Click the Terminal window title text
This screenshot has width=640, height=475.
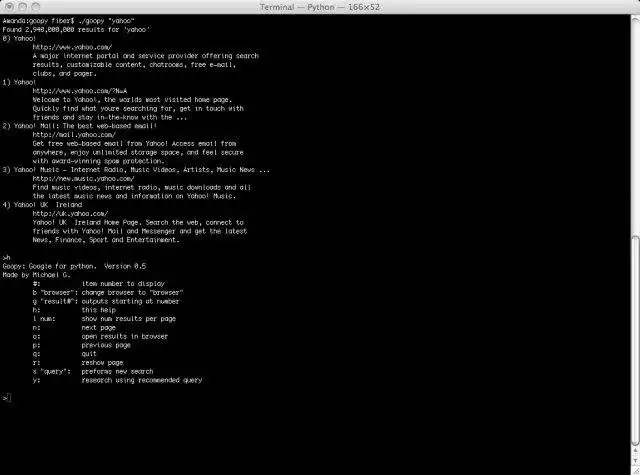[320, 7]
